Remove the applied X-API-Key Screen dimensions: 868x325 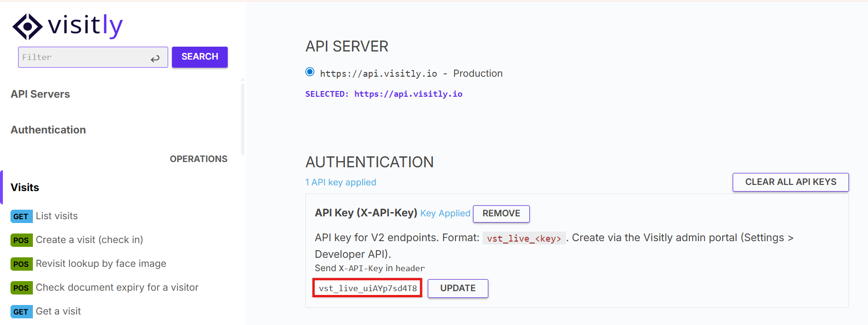501,213
